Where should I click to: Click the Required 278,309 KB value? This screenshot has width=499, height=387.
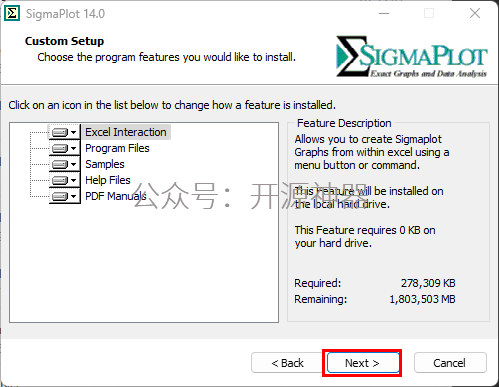point(428,283)
